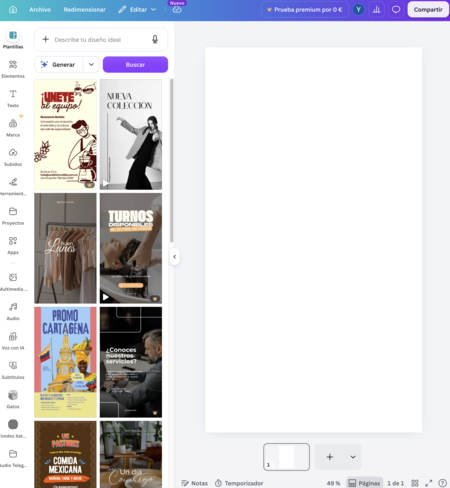Screen dimensions: 450x488
Task: Activate the microphone voice input icon
Action: pyautogui.click(x=155, y=39)
